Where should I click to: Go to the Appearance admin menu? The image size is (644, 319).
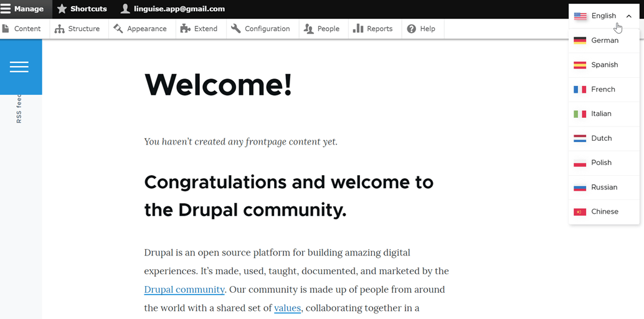pyautogui.click(x=142, y=29)
